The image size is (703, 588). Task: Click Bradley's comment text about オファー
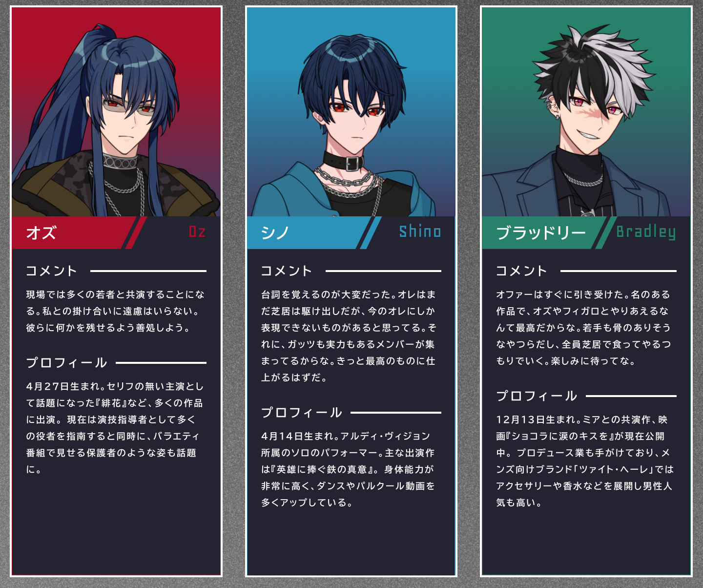(583, 328)
